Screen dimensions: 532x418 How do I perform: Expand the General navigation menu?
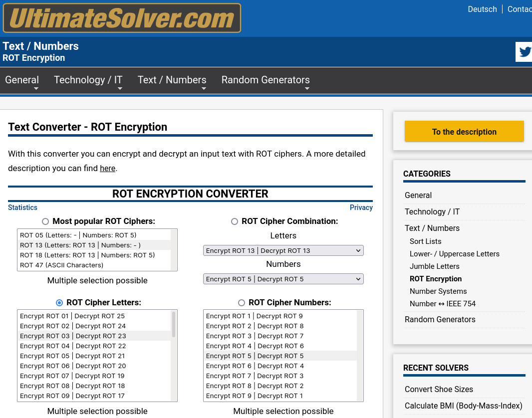tap(22, 80)
